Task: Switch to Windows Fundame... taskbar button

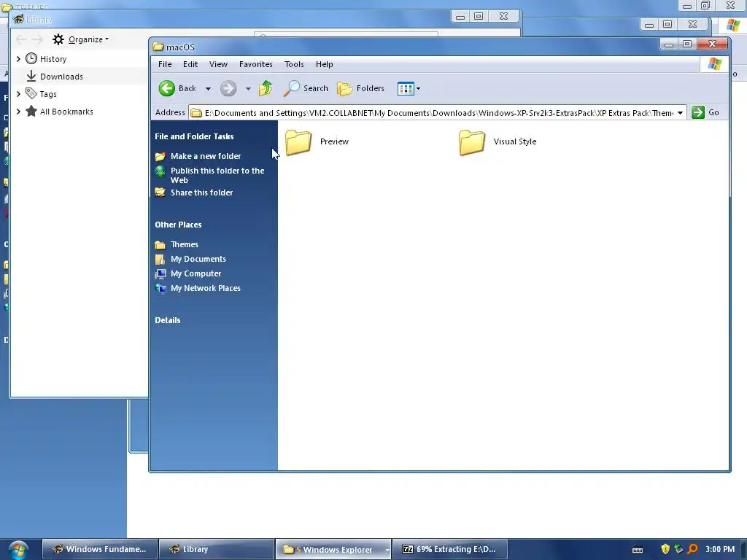Action: coord(99,549)
